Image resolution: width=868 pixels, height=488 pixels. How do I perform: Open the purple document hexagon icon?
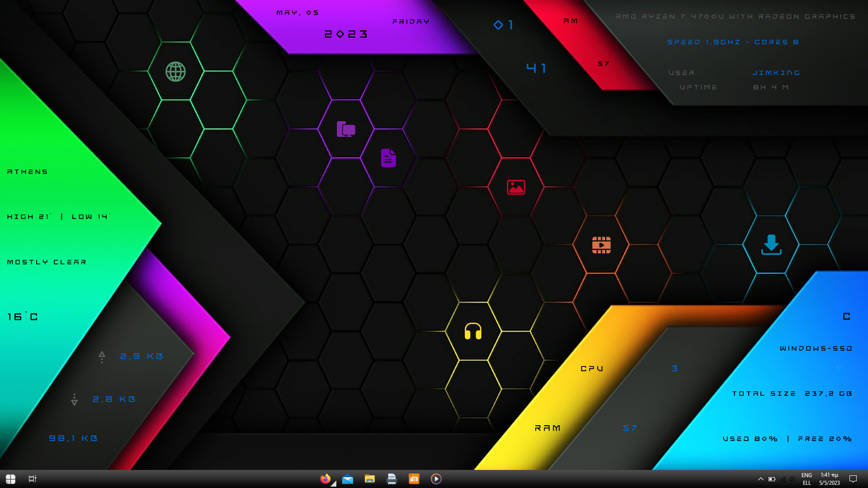click(x=389, y=158)
